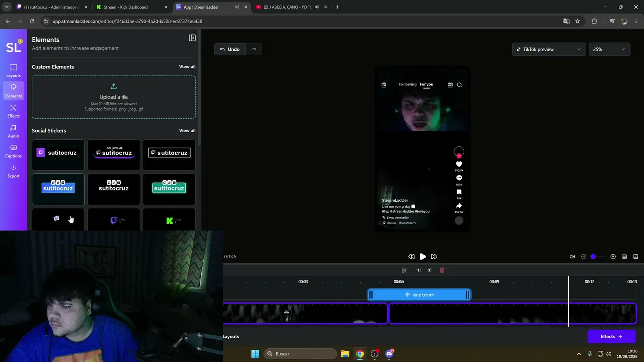
Task: Go back with the browser arrow
Action: [x=8, y=21]
